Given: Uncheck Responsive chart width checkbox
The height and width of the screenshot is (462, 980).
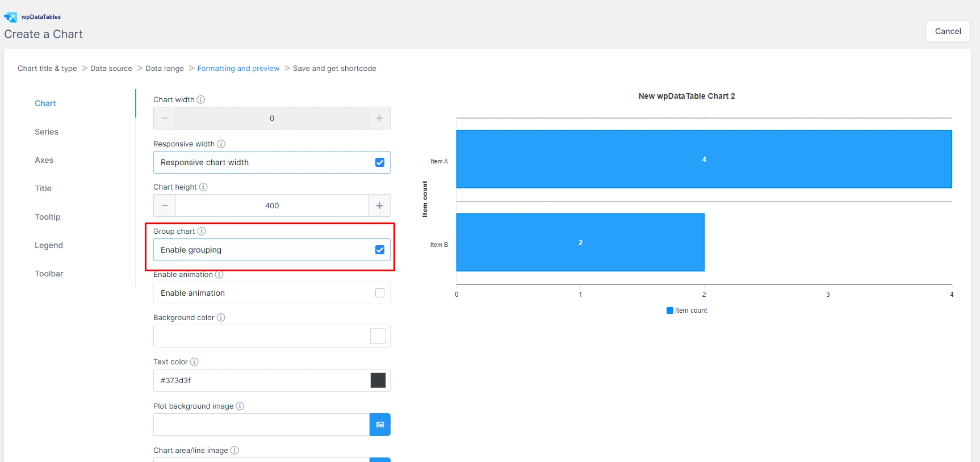Looking at the screenshot, I should click(x=380, y=162).
